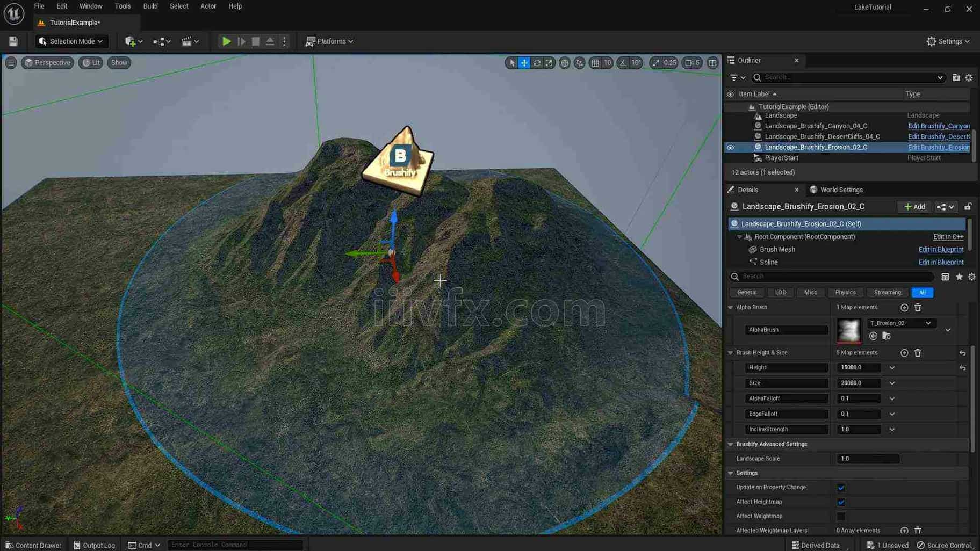Toggle Details favorites star icon
This screenshot has height=551, width=980.
959,277
